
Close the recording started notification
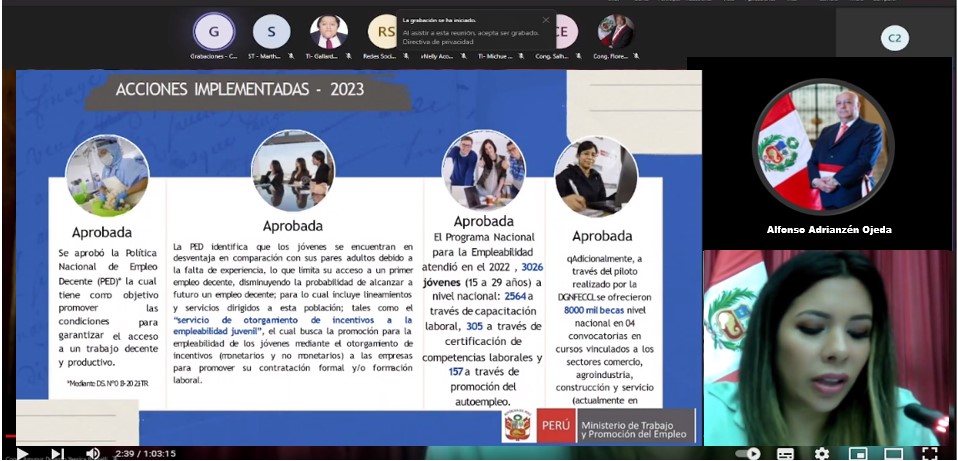tap(545, 20)
